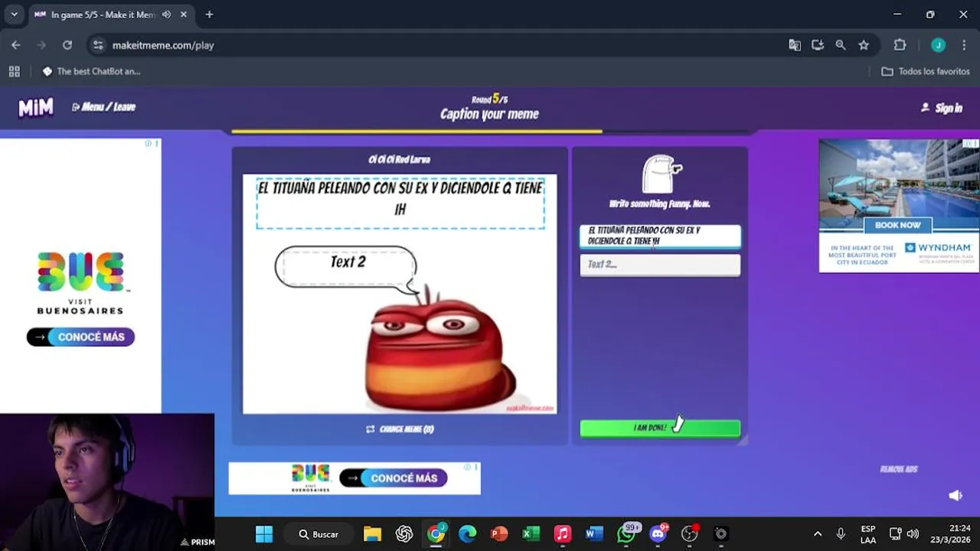Screen dimensions: 980x551
Task: Click CONOCÉ MÁS on left ad
Action: [x=80, y=337]
